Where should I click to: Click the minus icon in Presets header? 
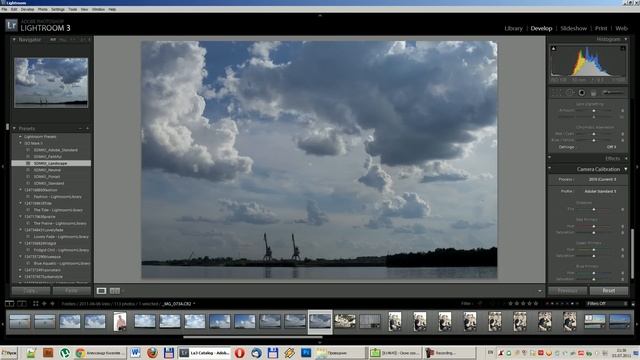point(80,129)
